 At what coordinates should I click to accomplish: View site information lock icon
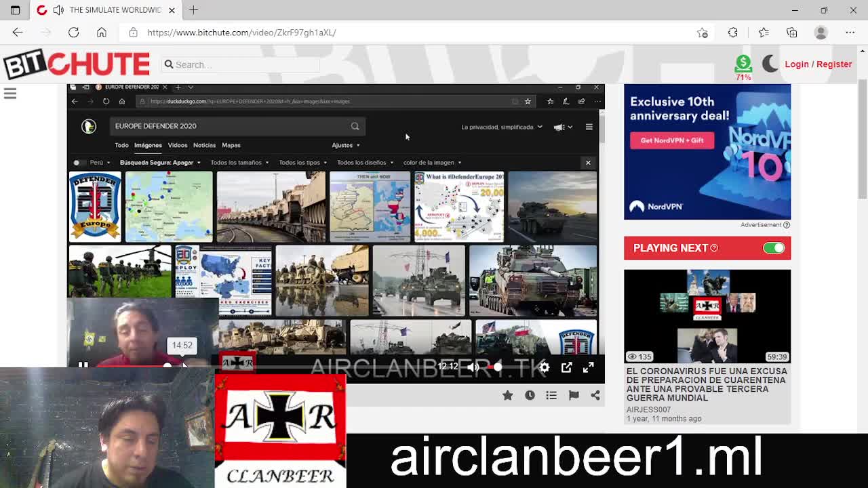133,33
